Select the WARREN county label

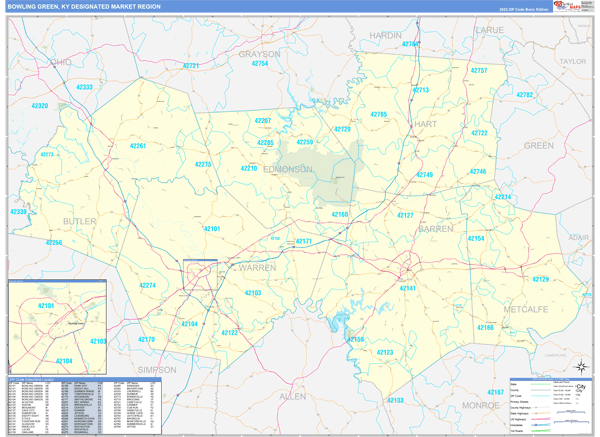pyautogui.click(x=257, y=268)
